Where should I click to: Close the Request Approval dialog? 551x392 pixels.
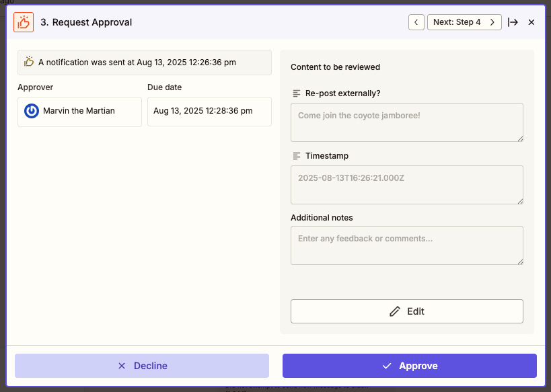531,22
